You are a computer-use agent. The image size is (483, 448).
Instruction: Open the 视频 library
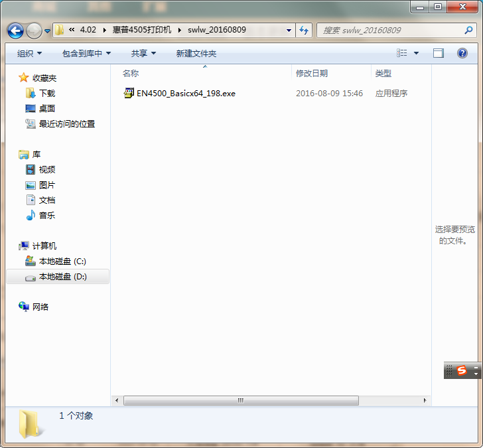pos(47,169)
